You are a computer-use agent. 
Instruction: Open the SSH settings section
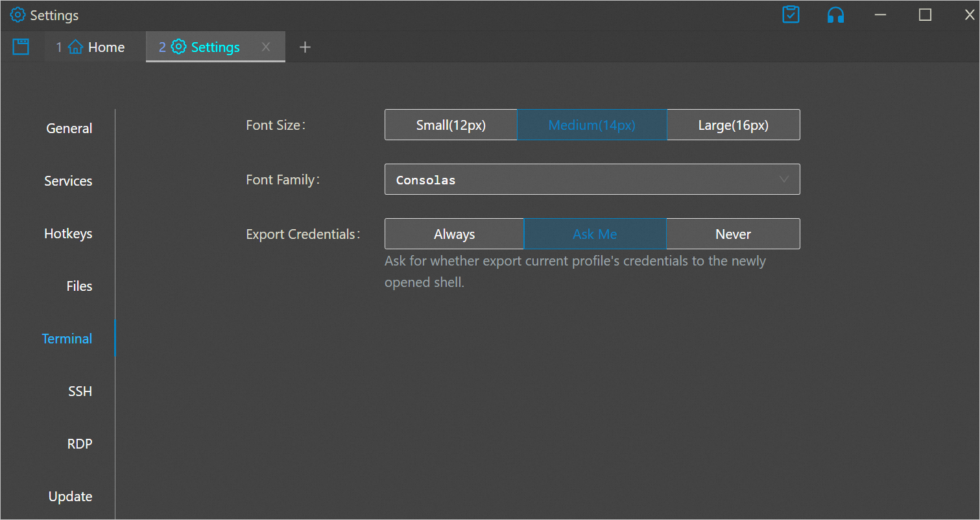pyautogui.click(x=80, y=391)
